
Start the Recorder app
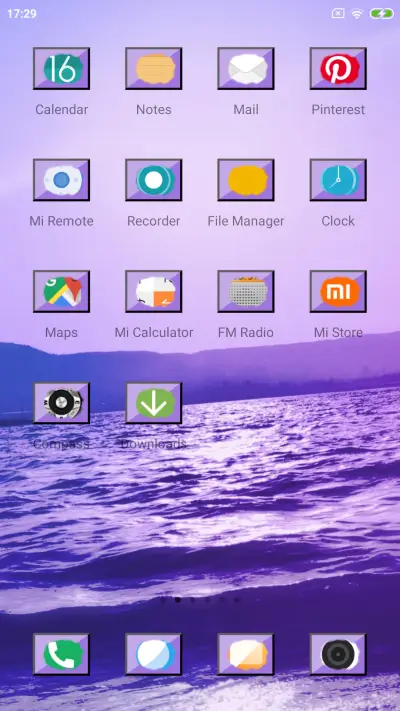(x=154, y=180)
